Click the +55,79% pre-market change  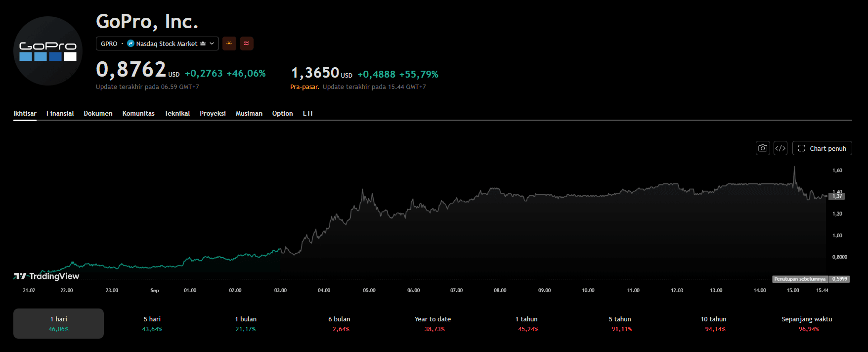419,74
